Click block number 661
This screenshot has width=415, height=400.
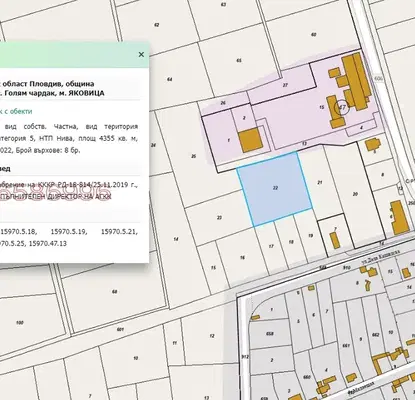pos(346,346)
